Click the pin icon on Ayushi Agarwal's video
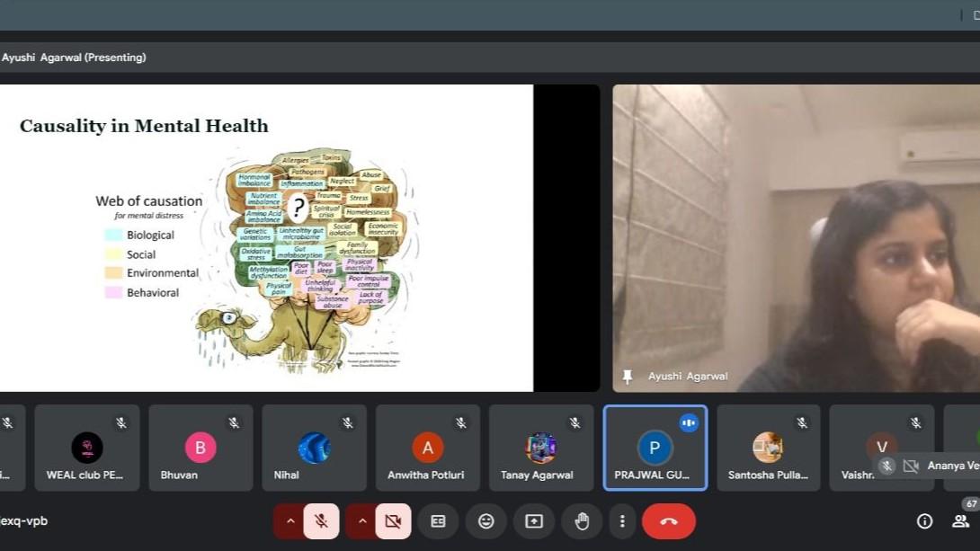This screenshot has height=551, width=980. coord(628,377)
